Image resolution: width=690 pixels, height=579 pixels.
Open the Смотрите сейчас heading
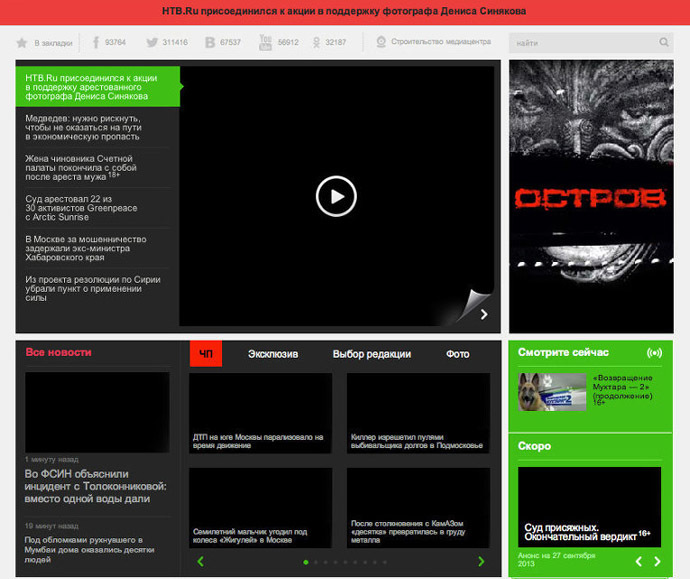tap(563, 352)
